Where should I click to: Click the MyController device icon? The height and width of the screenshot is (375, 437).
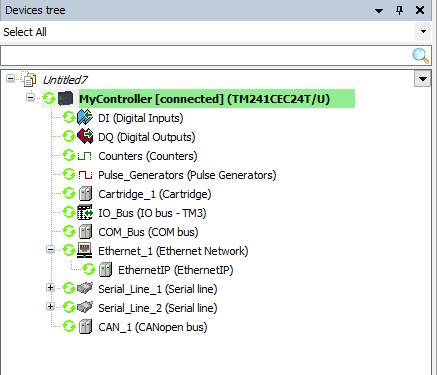click(x=66, y=99)
